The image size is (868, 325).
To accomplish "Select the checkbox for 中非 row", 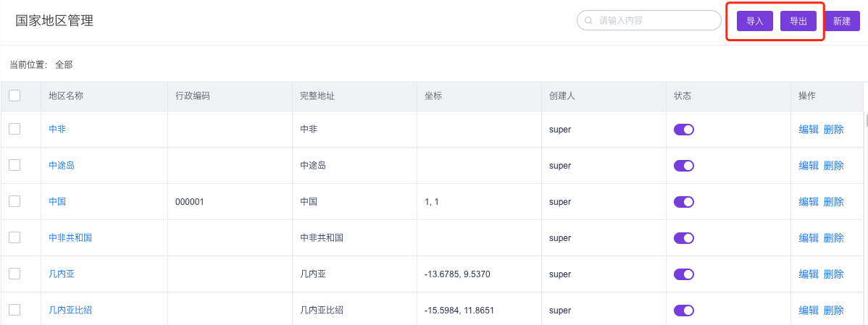I will pyautogui.click(x=14, y=129).
